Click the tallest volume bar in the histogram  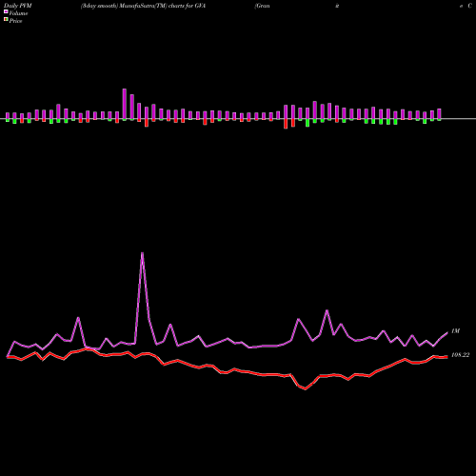pyautogui.click(x=125, y=105)
